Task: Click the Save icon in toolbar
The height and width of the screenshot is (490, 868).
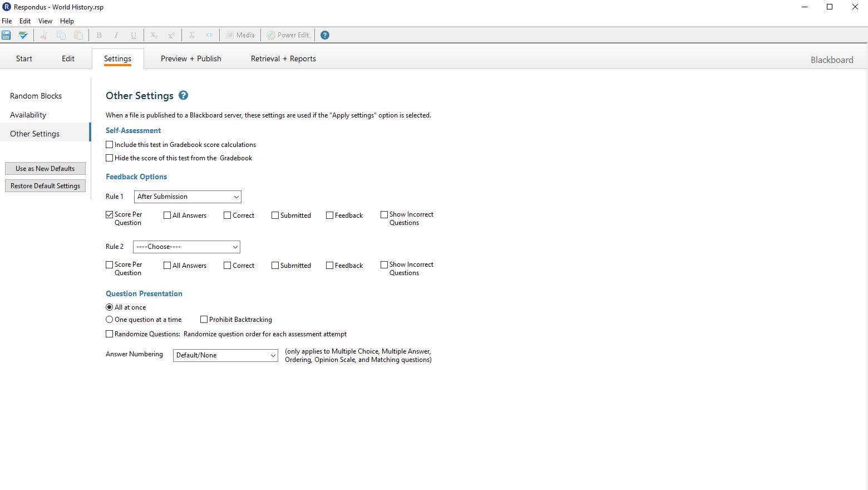Action: [x=7, y=35]
